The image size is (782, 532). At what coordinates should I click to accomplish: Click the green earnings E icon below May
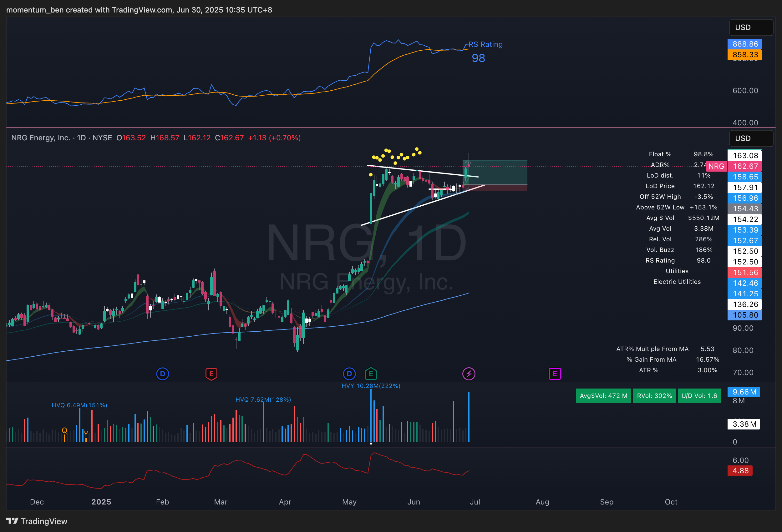click(371, 374)
